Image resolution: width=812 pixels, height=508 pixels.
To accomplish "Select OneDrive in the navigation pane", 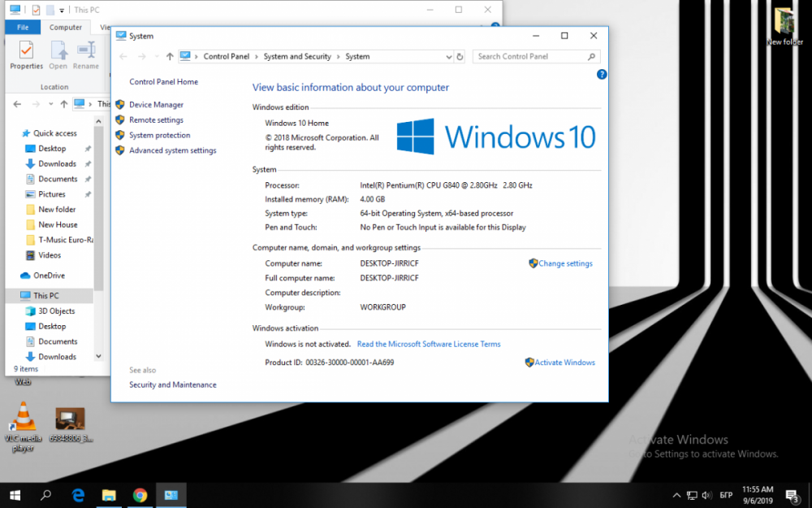I will tap(49, 276).
